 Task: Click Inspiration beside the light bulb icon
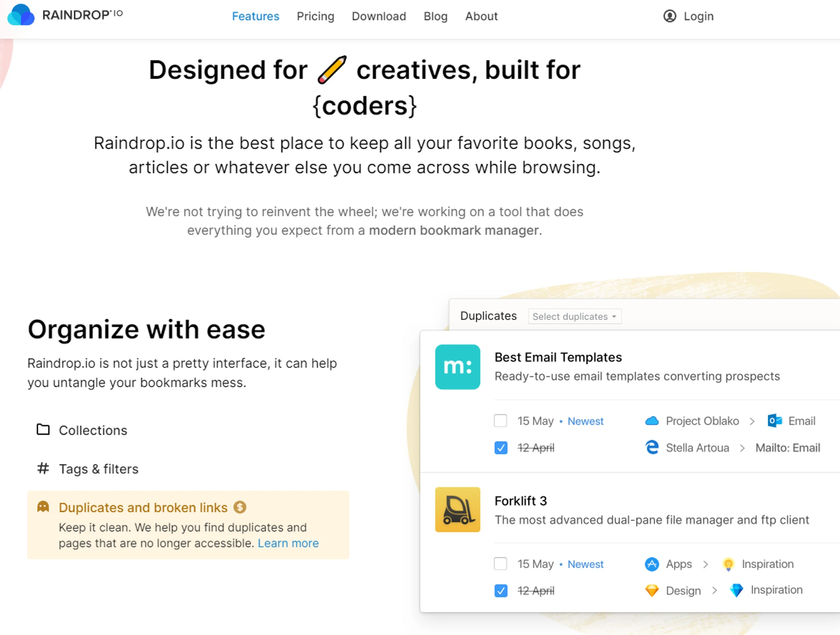[768, 564]
